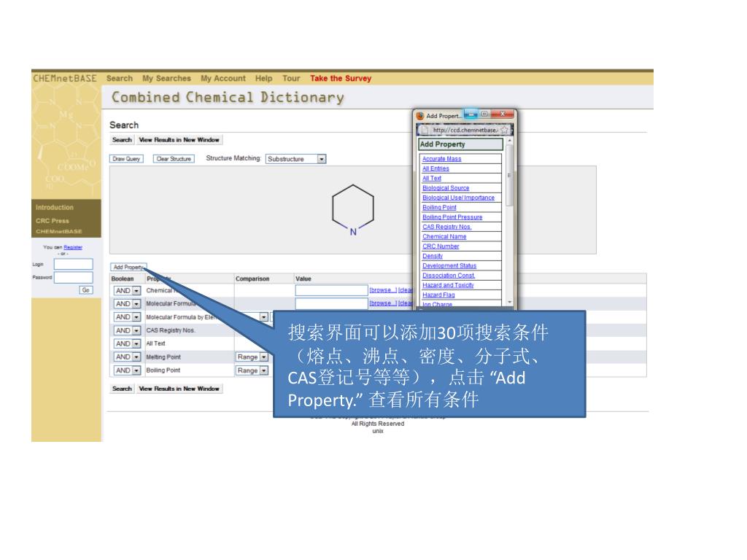Click bottom View Results in New Window button

179,389
